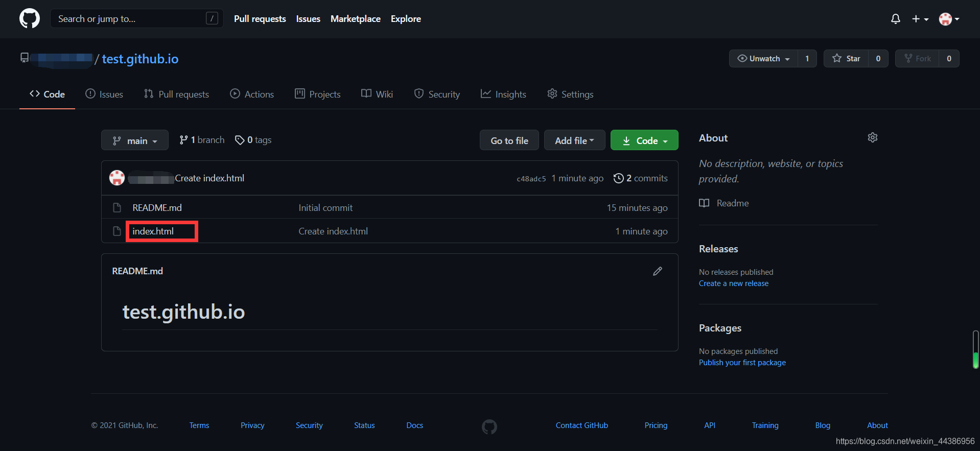Open the plus create-new menu
This screenshot has height=451, width=980.
point(920,19)
